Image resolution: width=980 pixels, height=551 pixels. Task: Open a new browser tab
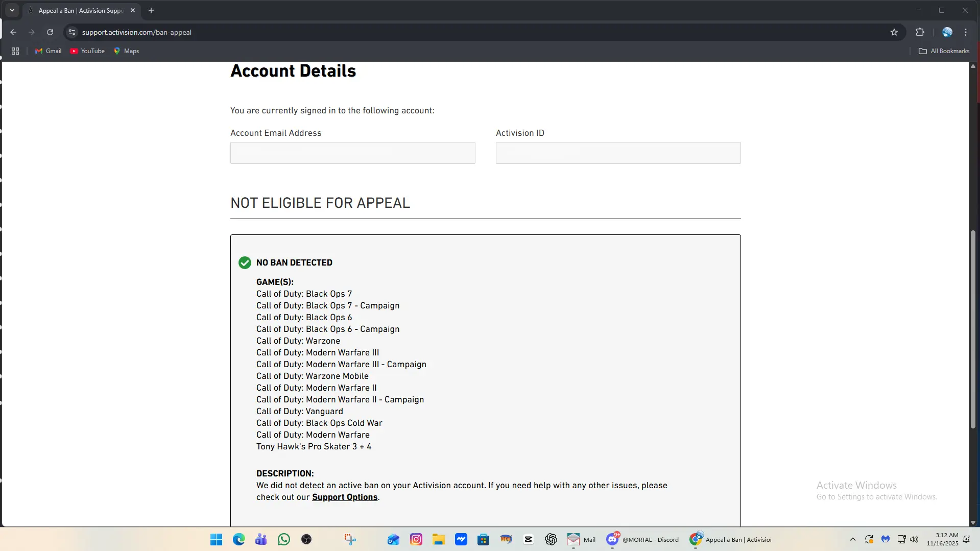pos(151,10)
